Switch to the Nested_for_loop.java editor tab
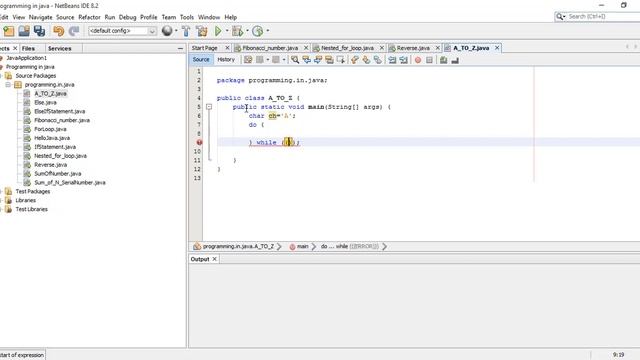 pyautogui.click(x=347, y=48)
